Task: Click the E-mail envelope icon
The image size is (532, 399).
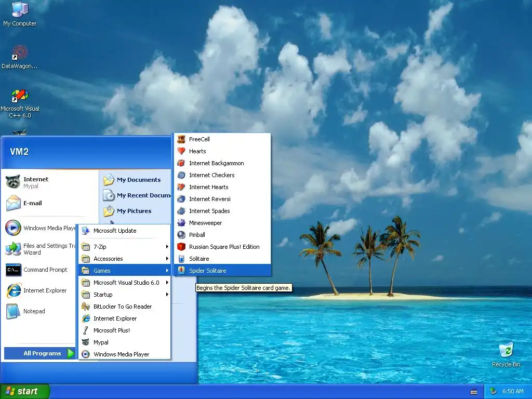Action: point(13,203)
